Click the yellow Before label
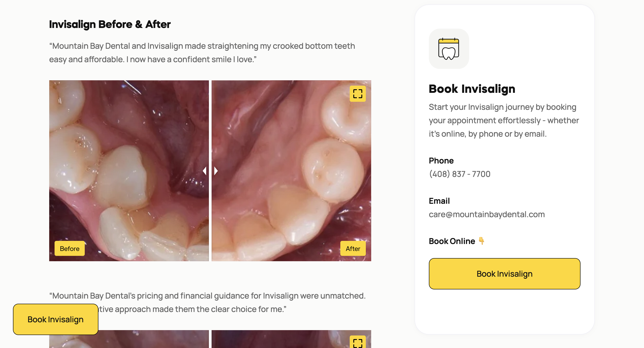Image resolution: width=644 pixels, height=348 pixels. (x=70, y=248)
